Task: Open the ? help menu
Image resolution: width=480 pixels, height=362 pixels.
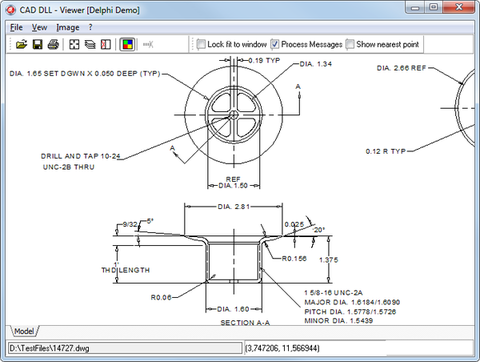Action: (90, 28)
